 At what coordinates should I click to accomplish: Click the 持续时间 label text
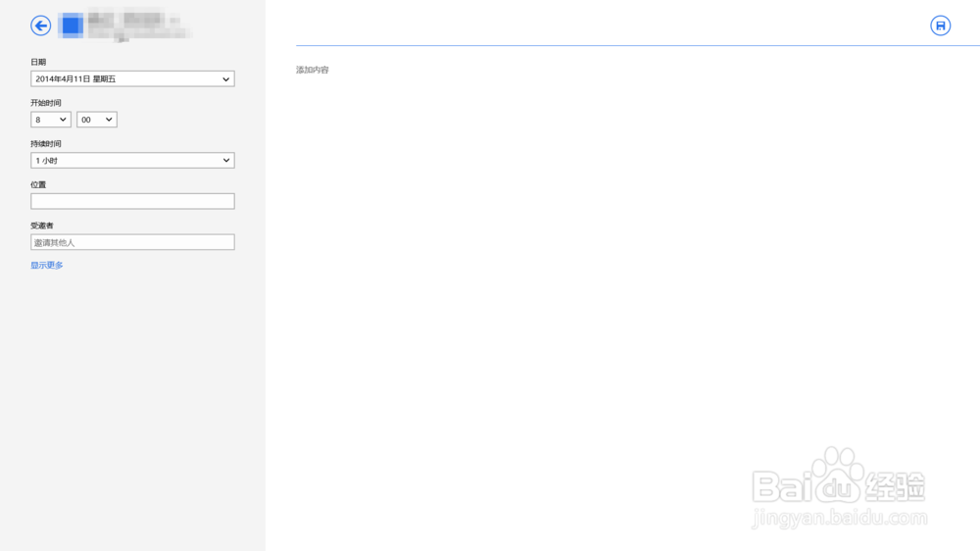click(46, 144)
